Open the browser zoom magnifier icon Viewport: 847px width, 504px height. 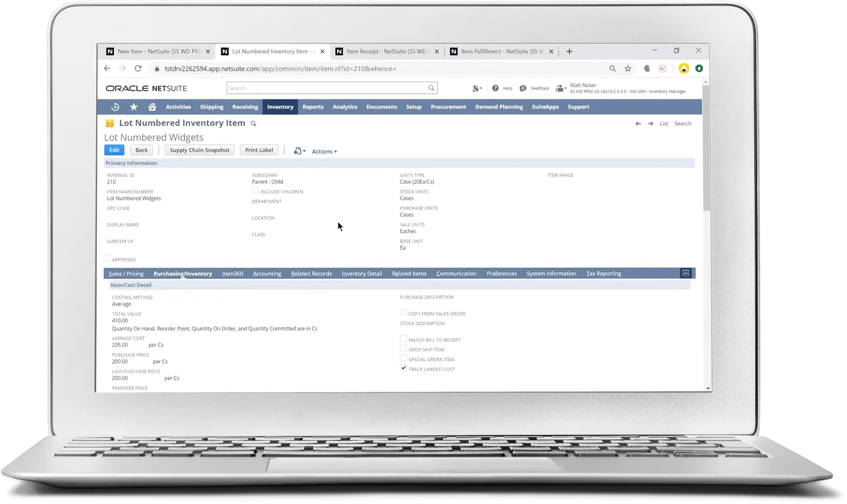(612, 69)
